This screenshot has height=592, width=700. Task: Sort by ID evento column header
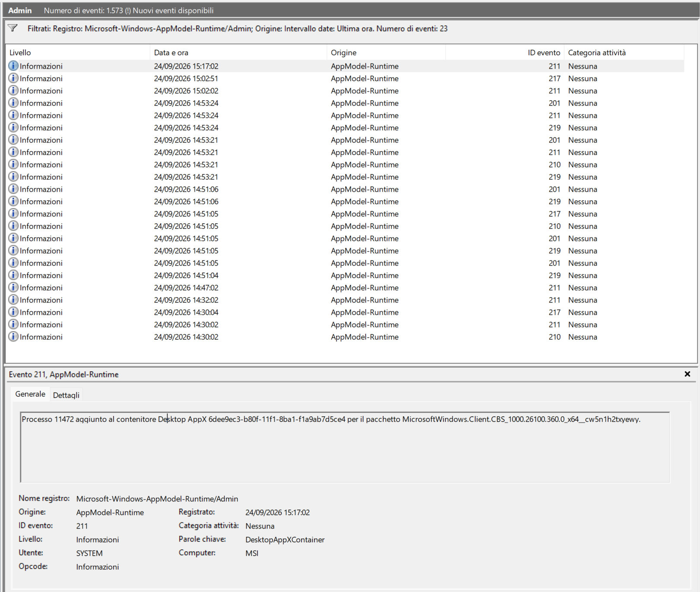[x=505, y=52]
